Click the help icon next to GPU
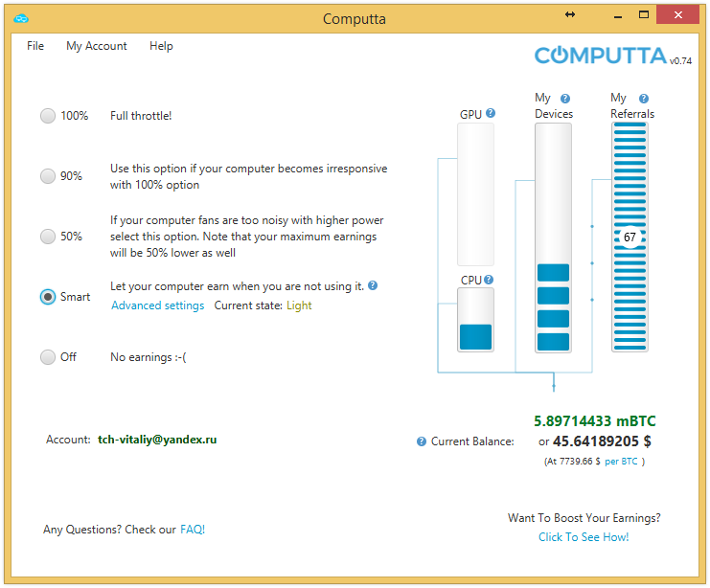Viewport: 710px width, 588px height. [491, 114]
